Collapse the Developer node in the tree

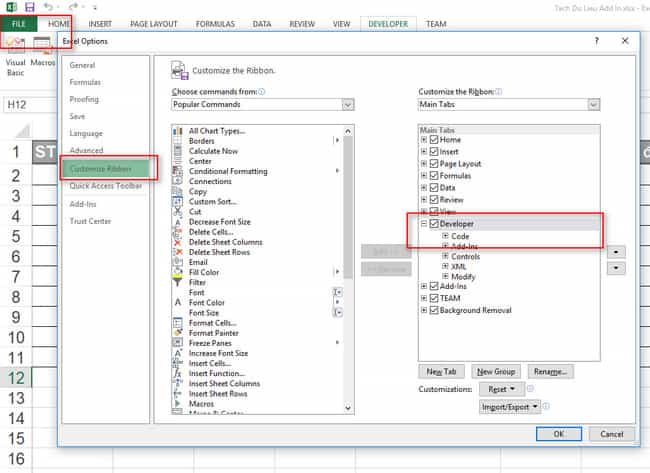tap(424, 224)
